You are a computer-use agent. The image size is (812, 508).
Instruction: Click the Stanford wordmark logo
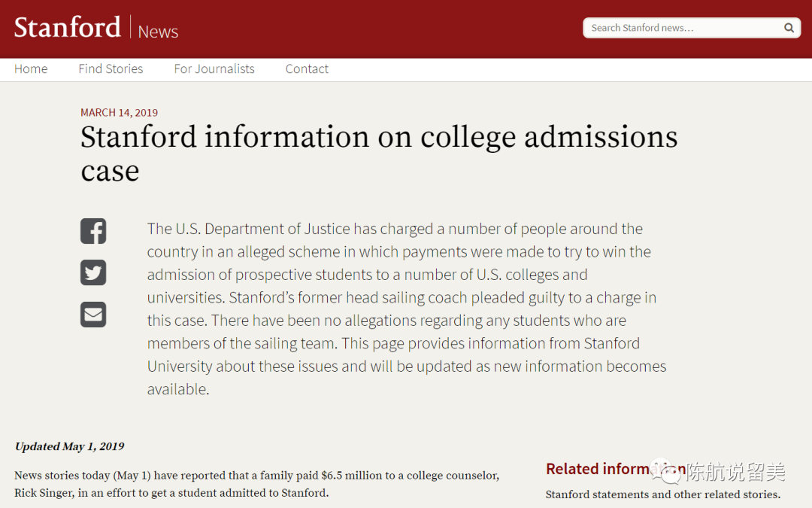point(68,28)
